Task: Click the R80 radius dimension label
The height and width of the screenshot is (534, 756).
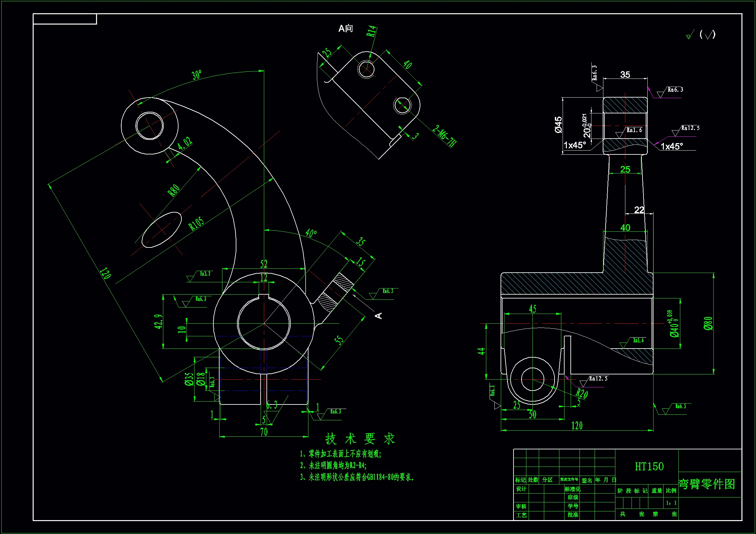Action: coord(174,190)
